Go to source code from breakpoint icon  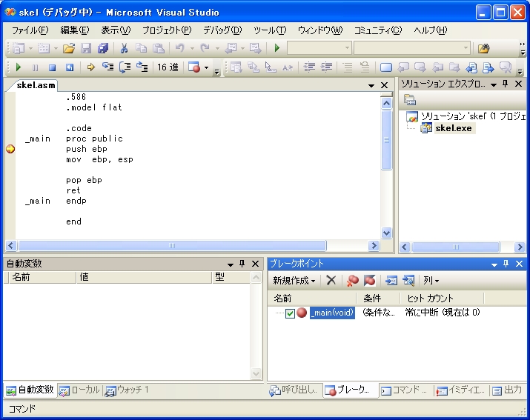[391, 281]
